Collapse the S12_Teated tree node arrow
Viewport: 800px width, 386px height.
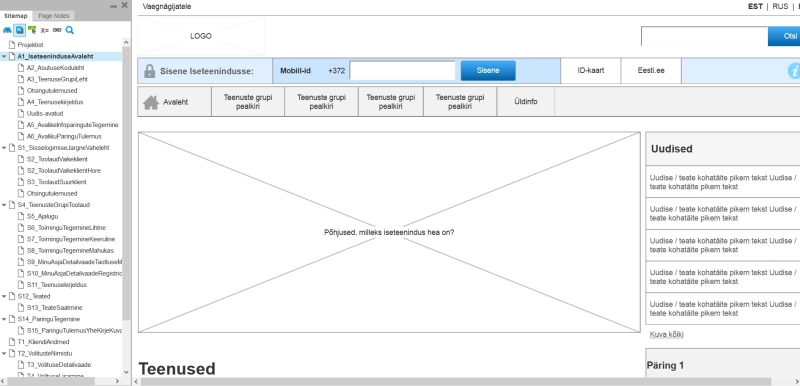coord(5,296)
